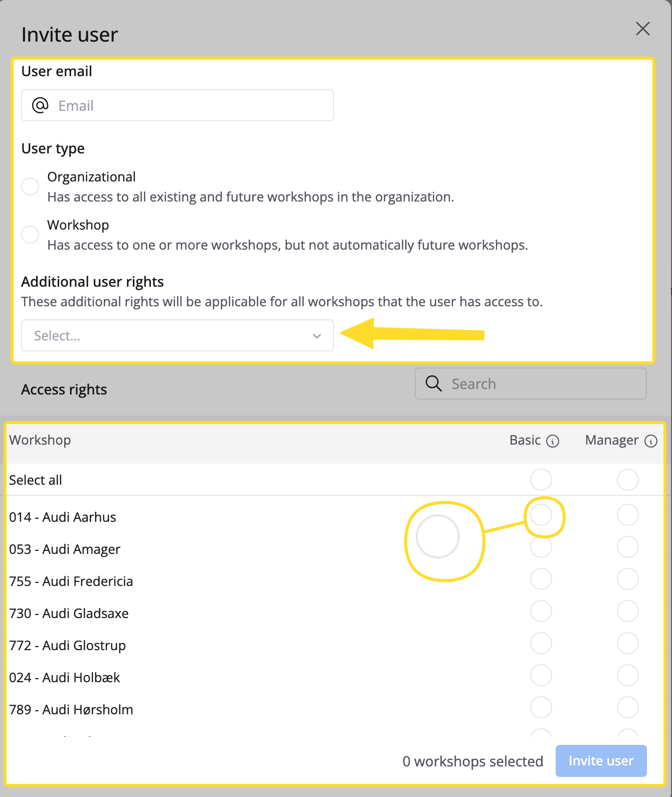This screenshot has height=797, width=672.
Task: Select the Organizational user type
Action: pos(30,186)
